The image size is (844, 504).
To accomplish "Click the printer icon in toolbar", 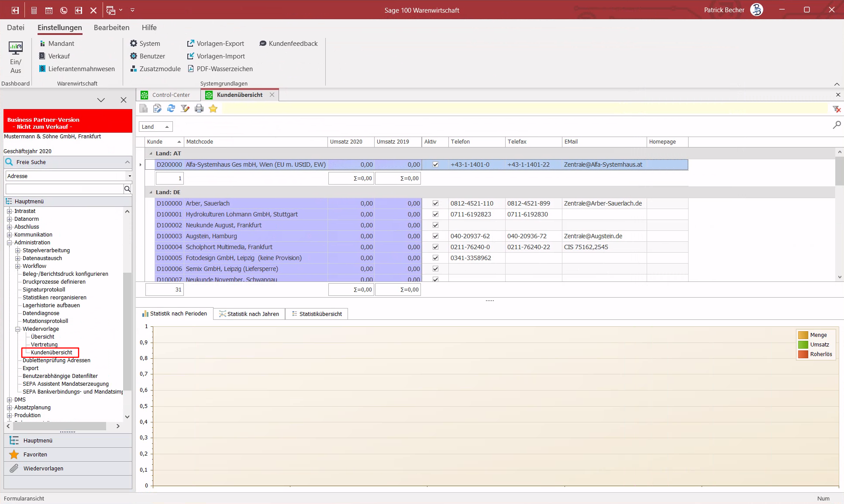I will pyautogui.click(x=199, y=108).
